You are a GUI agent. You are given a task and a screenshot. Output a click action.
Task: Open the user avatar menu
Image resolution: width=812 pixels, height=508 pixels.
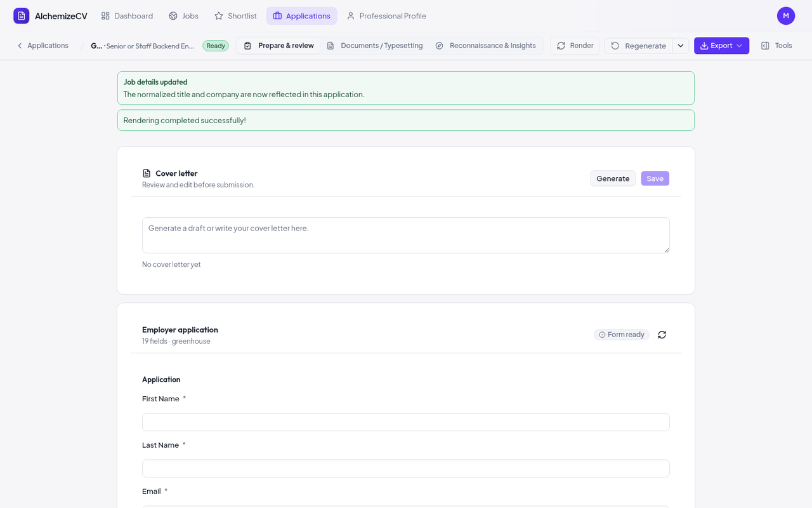[786, 16]
